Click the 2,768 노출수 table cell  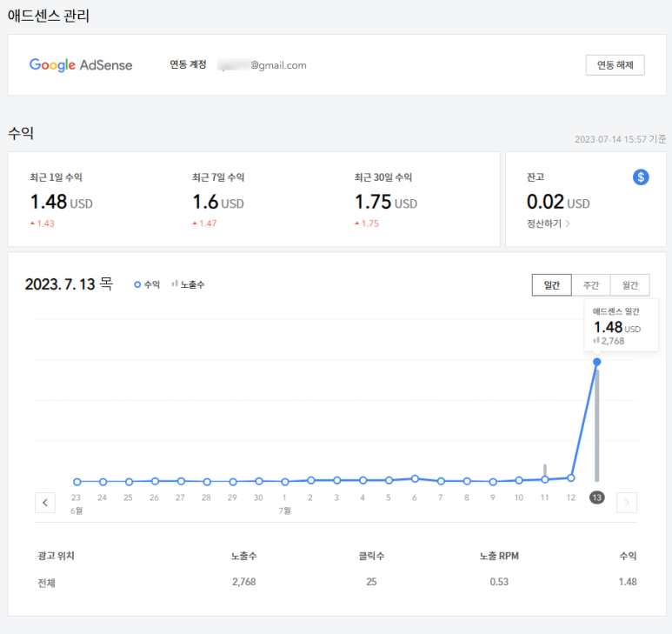(x=244, y=582)
